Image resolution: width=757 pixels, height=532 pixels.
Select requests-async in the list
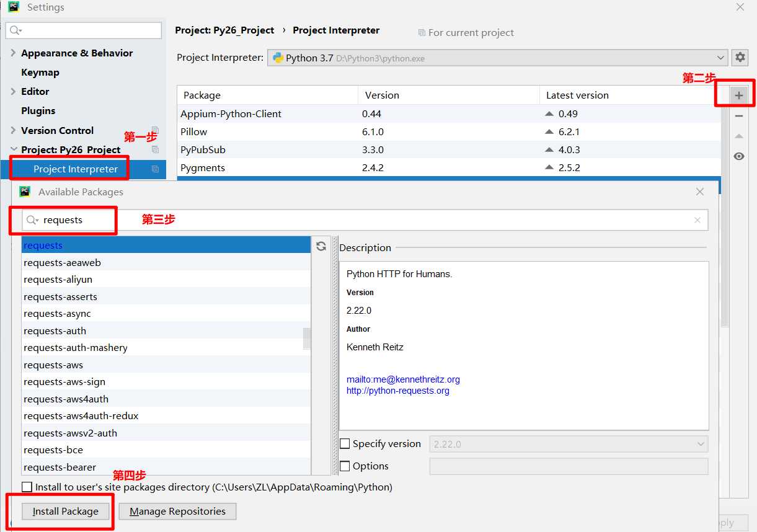166,314
